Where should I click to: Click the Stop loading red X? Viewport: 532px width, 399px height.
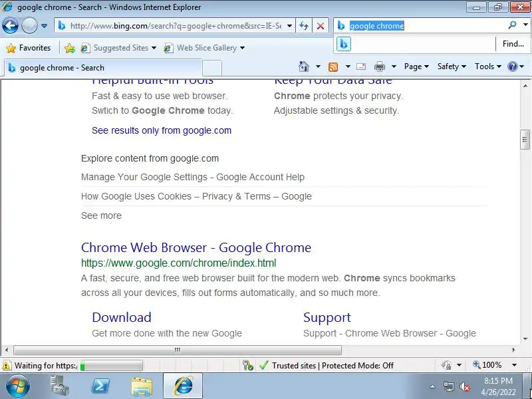pos(321,26)
